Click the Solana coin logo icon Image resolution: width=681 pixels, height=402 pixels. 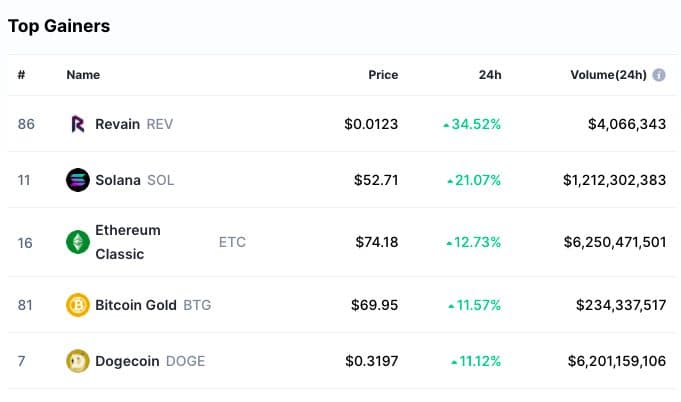tap(77, 180)
